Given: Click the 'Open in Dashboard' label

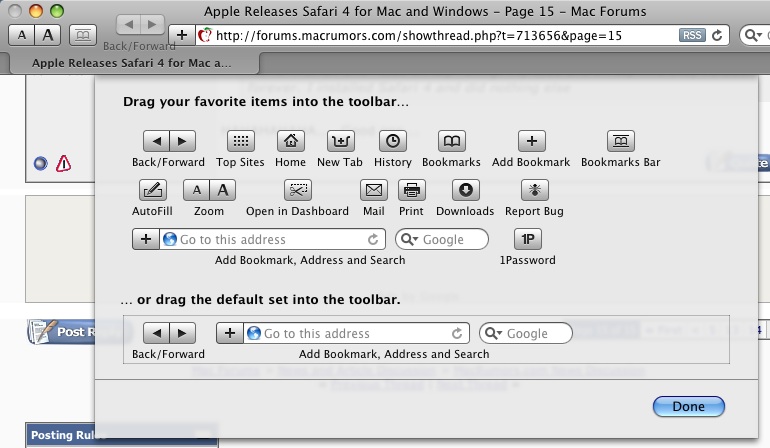Looking at the screenshot, I should pos(298,211).
